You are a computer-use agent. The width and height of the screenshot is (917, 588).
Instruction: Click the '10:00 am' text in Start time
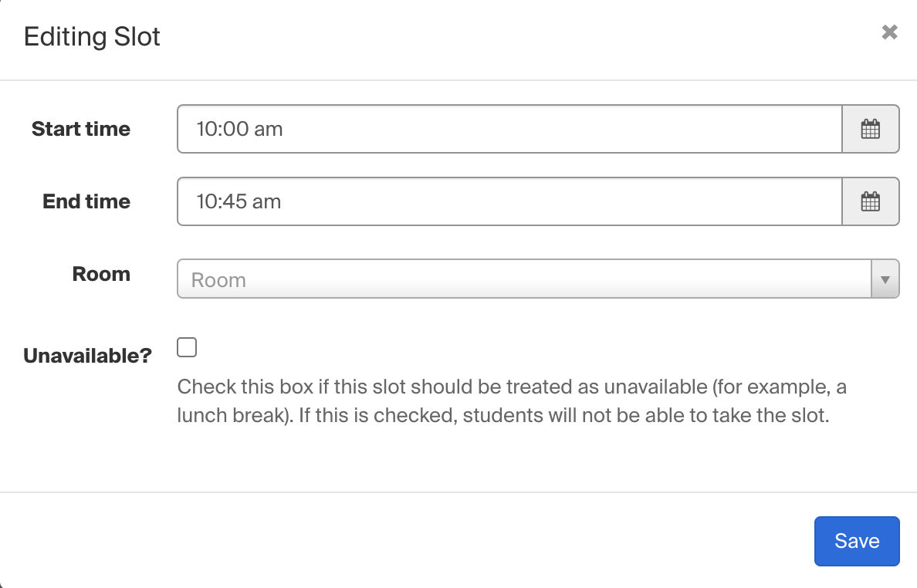pyautogui.click(x=240, y=129)
